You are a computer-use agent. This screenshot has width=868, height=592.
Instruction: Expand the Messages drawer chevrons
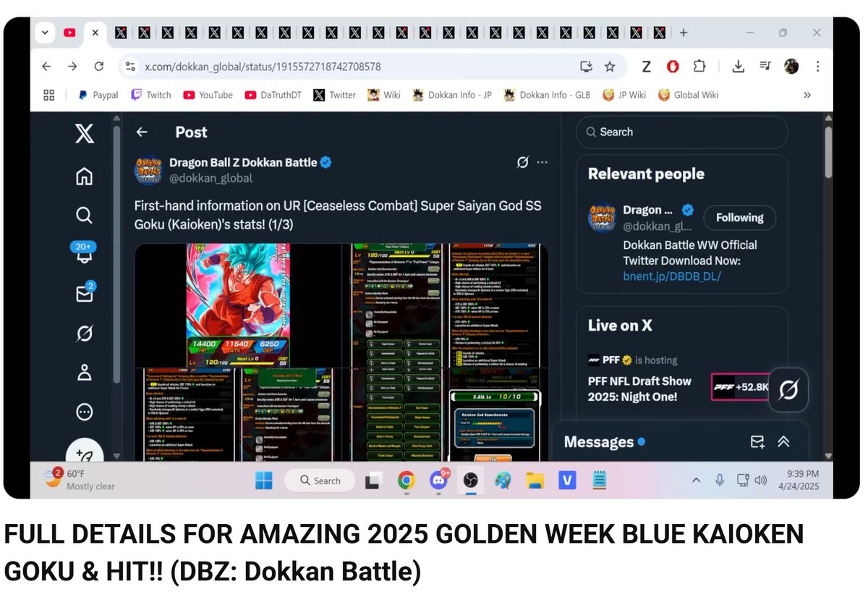(783, 442)
